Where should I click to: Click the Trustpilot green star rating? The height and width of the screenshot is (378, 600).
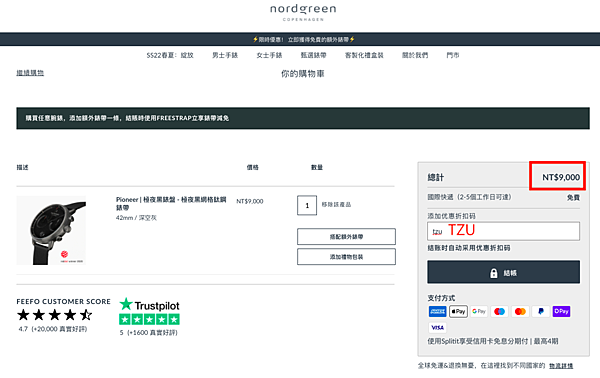[x=149, y=319]
